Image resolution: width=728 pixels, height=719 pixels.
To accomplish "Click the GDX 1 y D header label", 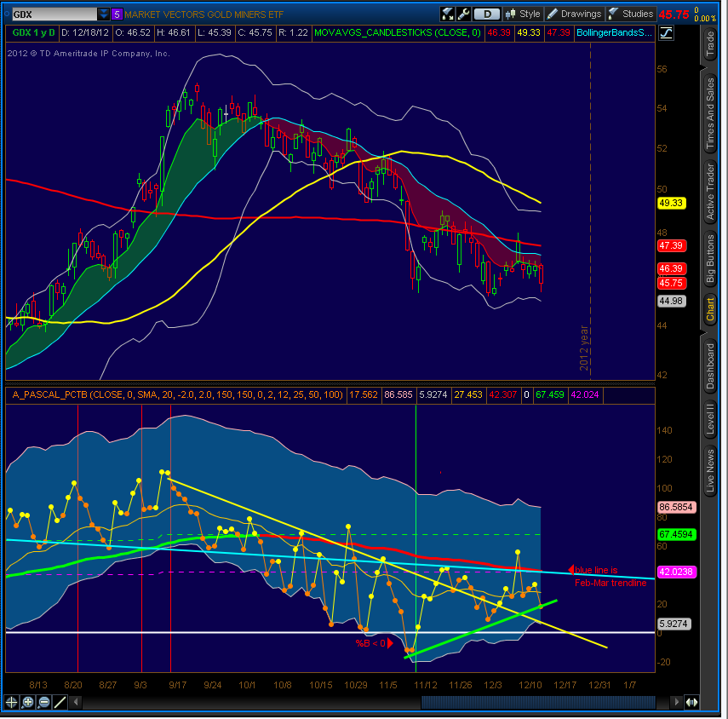I will coord(33,32).
